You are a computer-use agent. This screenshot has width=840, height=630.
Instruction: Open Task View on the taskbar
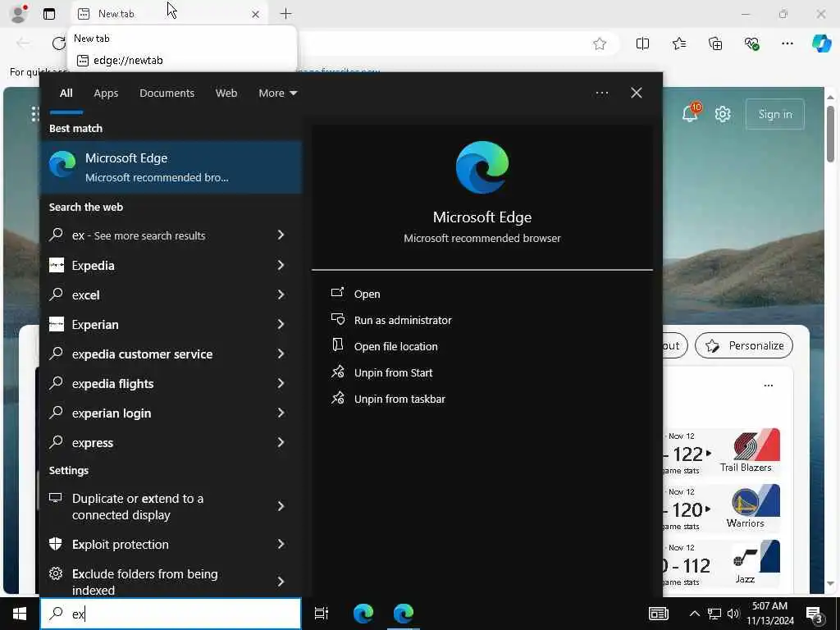click(x=321, y=614)
